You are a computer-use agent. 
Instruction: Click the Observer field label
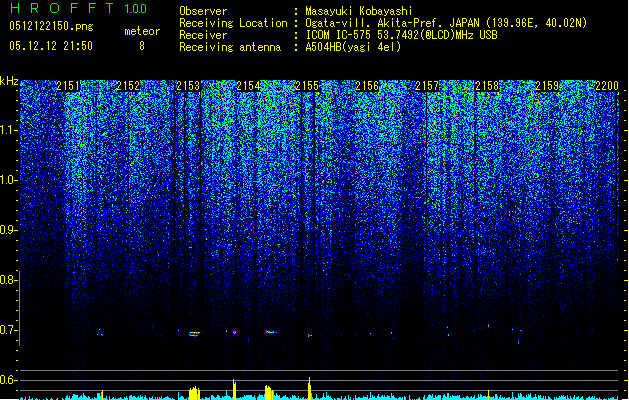click(203, 11)
